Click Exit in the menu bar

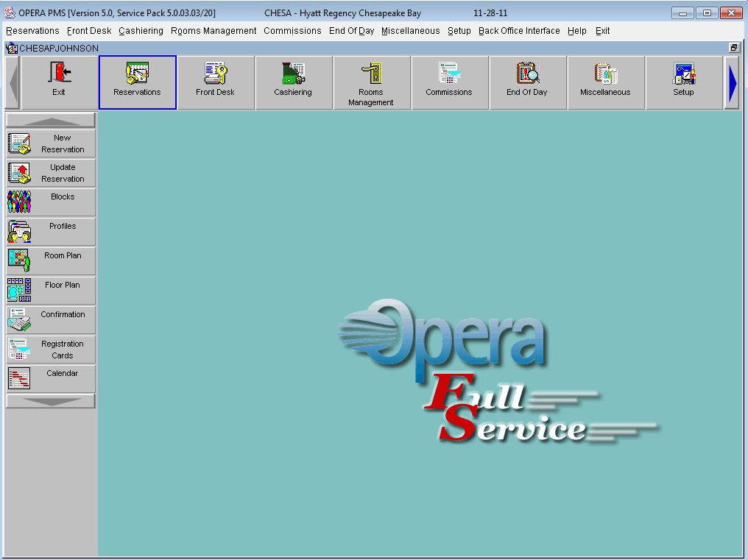point(602,31)
